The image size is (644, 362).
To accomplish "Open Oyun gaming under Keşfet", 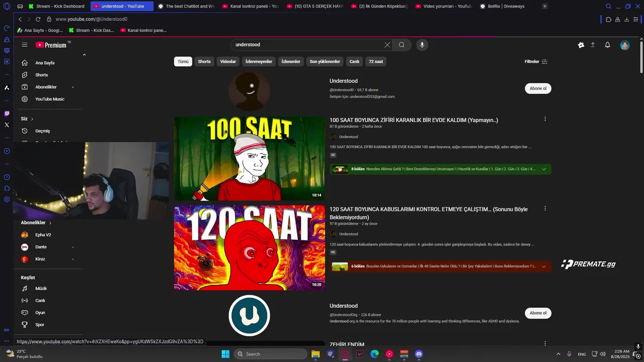I will 40,313.
